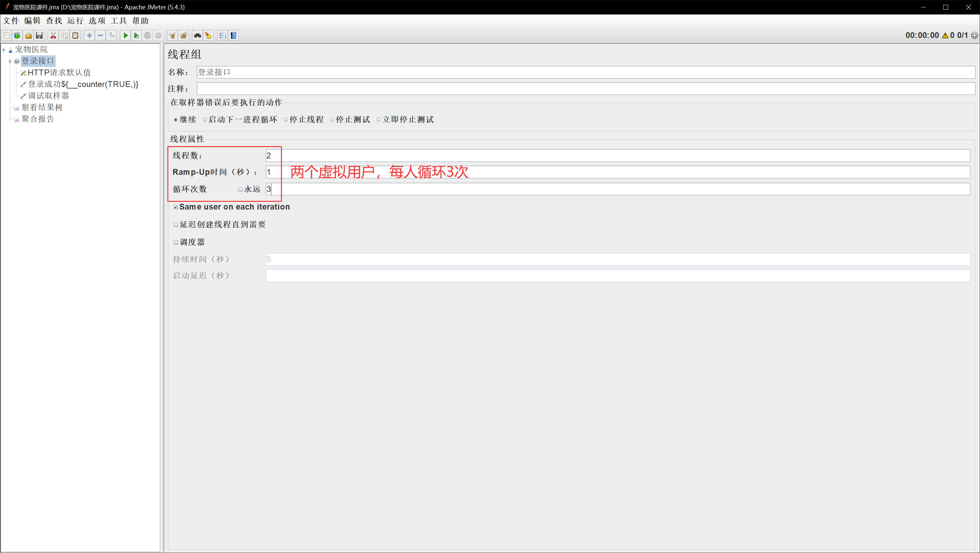Image resolution: width=980 pixels, height=553 pixels.
Task: Select 察看结果树 in the tree
Action: click(42, 107)
